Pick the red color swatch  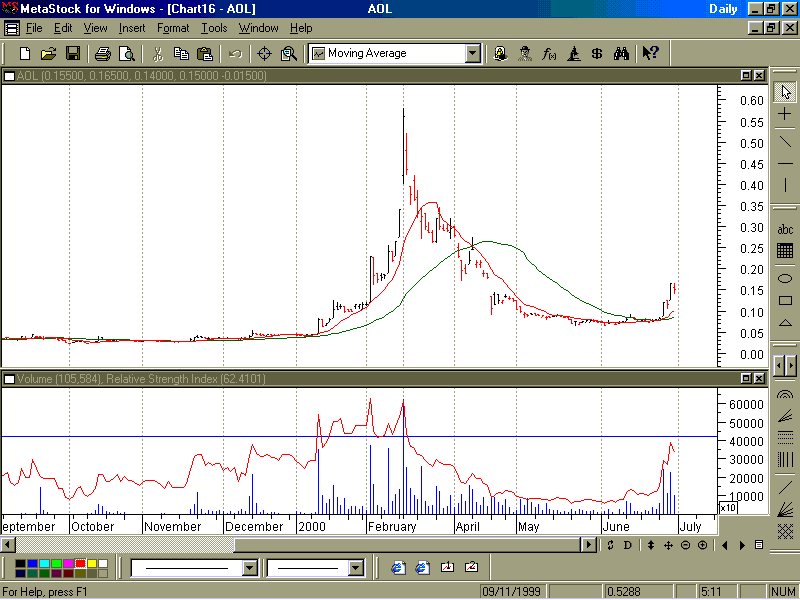coord(80,563)
